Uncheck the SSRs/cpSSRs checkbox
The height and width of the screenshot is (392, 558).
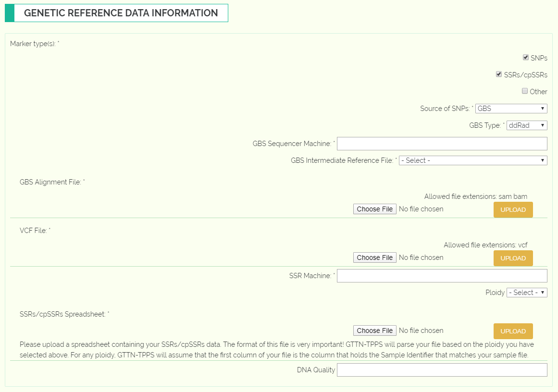coord(499,74)
